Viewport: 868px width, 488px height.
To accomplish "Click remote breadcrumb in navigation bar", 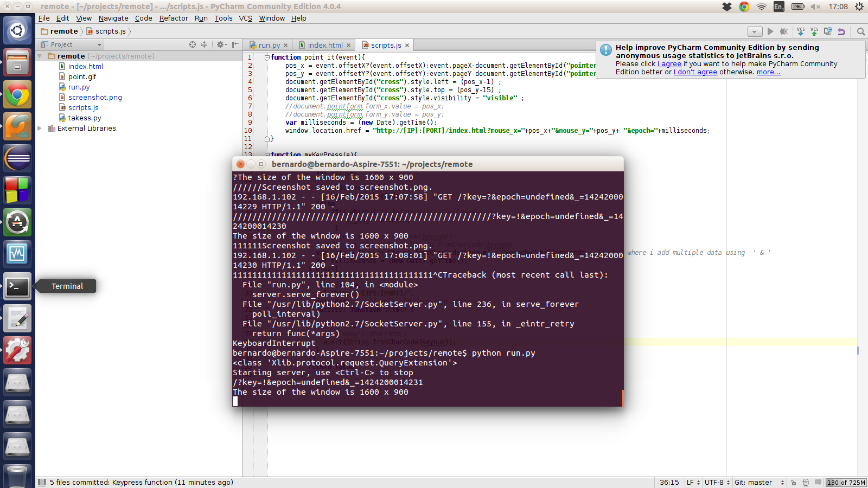I will (x=59, y=31).
